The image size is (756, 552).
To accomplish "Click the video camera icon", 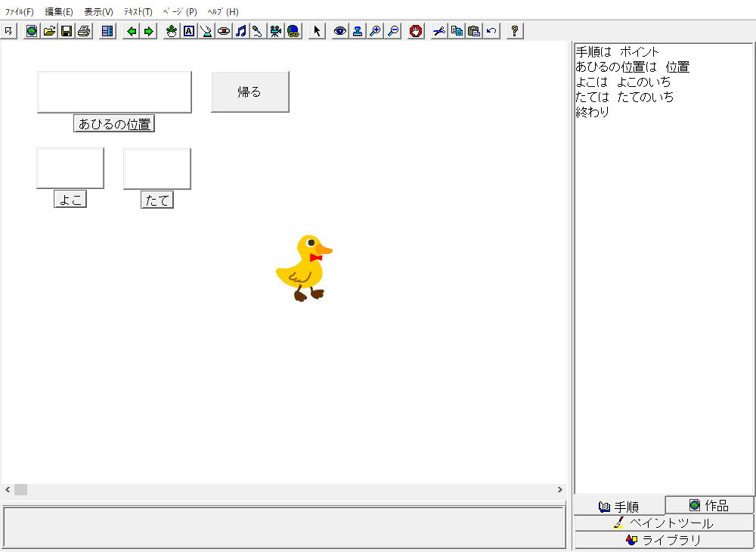I will tap(275, 31).
